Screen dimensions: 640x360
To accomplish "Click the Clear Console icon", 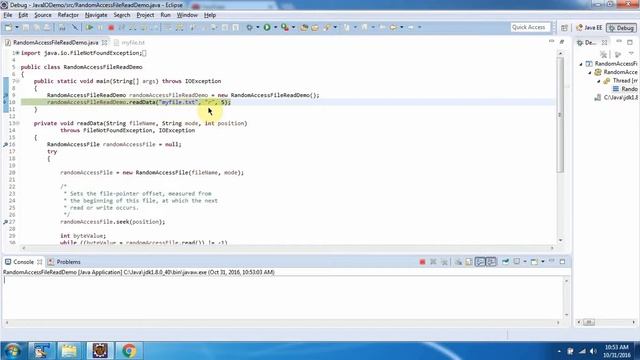I will click(458, 262).
